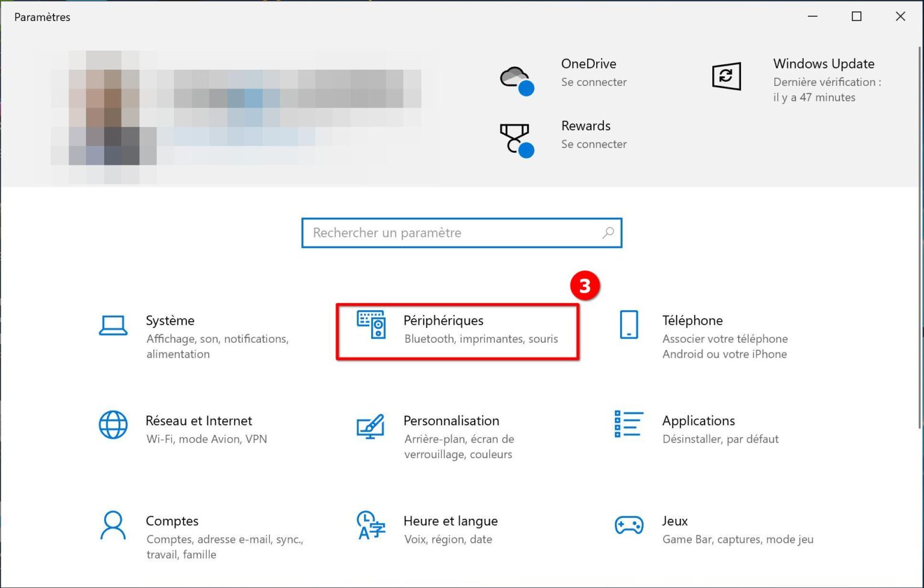The image size is (924, 588).
Task: Open Réseau et Internet via the globe icon
Action: click(x=113, y=425)
